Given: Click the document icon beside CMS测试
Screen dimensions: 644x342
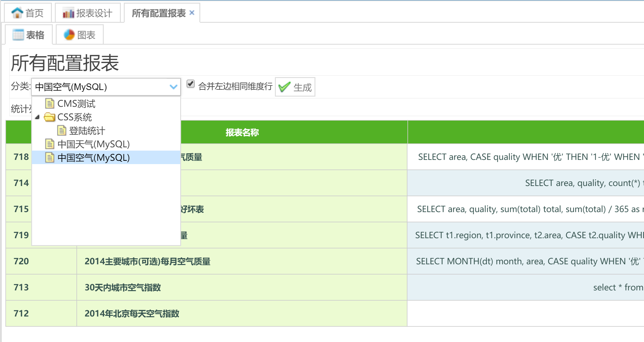Looking at the screenshot, I should tap(49, 103).
